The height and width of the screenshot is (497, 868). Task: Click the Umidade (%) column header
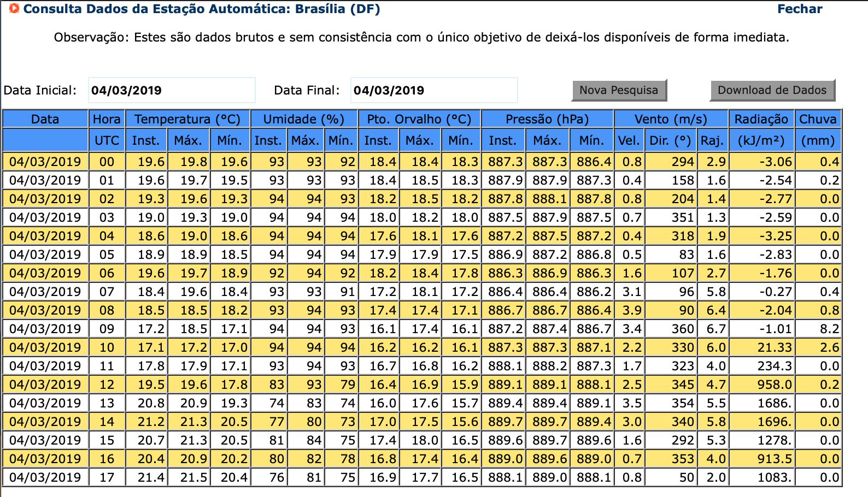[x=303, y=119]
